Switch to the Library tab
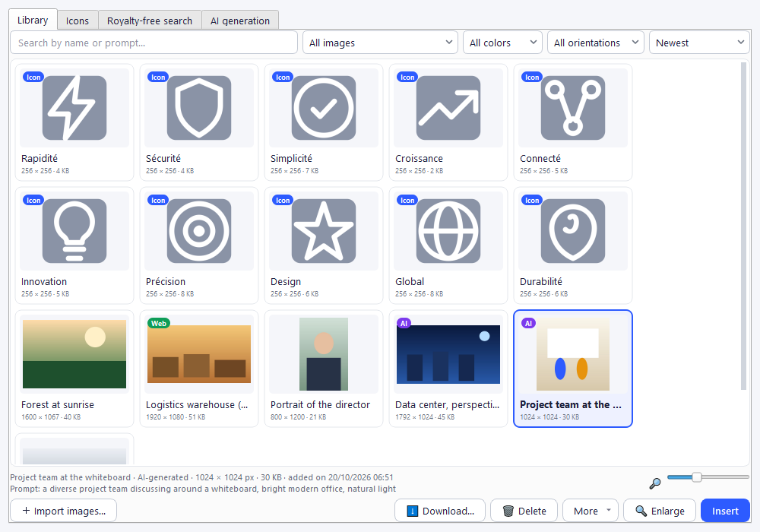The width and height of the screenshot is (760, 532). click(33, 21)
